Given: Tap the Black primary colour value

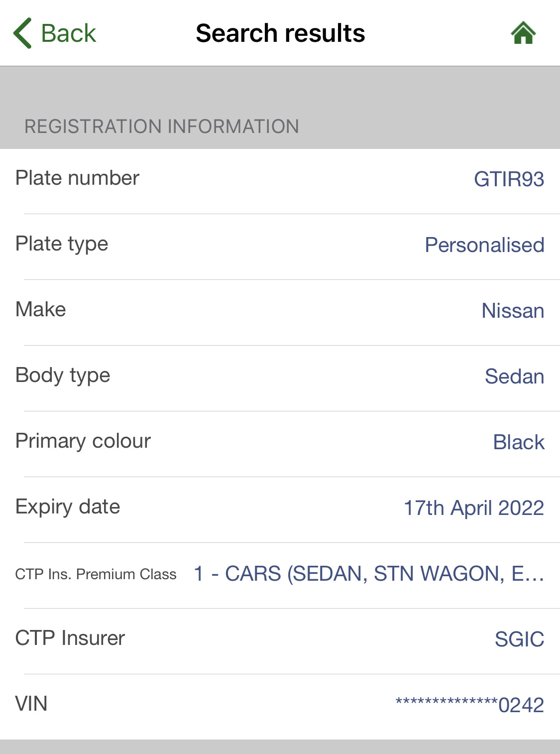Looking at the screenshot, I should click(519, 442).
